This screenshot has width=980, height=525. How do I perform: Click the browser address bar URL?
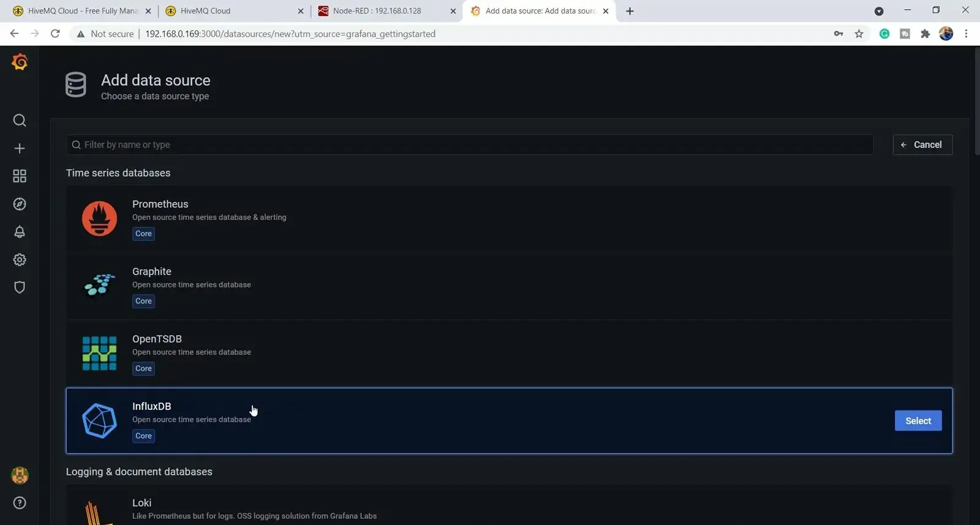tap(290, 34)
